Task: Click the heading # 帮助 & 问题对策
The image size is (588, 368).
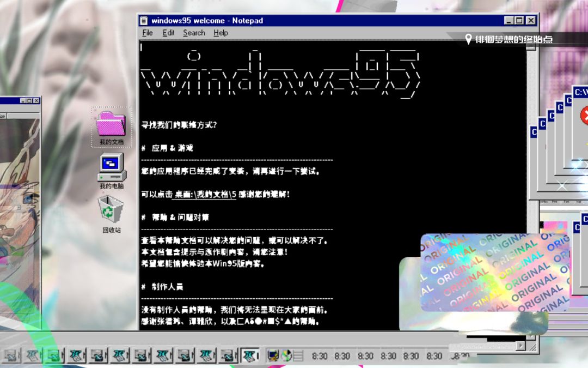Action: (x=175, y=218)
